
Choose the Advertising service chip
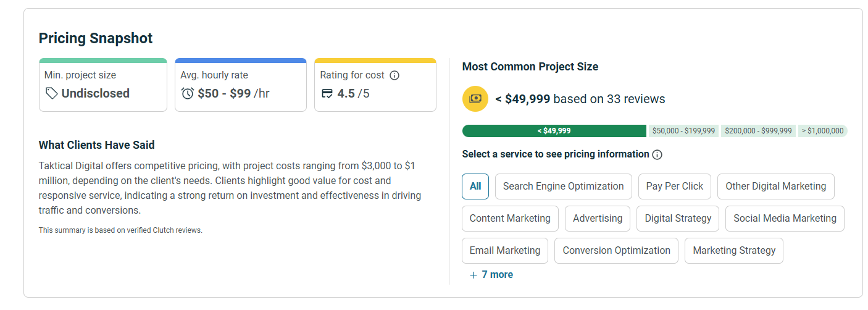point(598,219)
